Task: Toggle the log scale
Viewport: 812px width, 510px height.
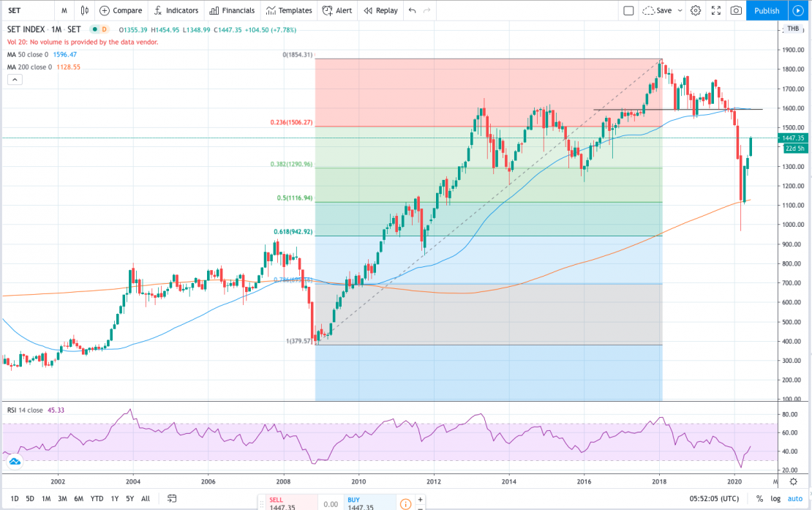Action: pos(775,499)
